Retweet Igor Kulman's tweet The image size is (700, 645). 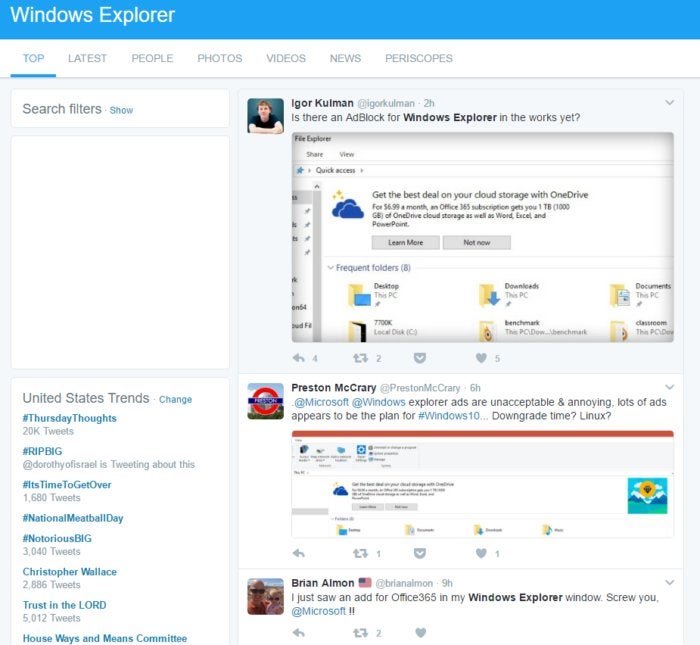tap(360, 358)
